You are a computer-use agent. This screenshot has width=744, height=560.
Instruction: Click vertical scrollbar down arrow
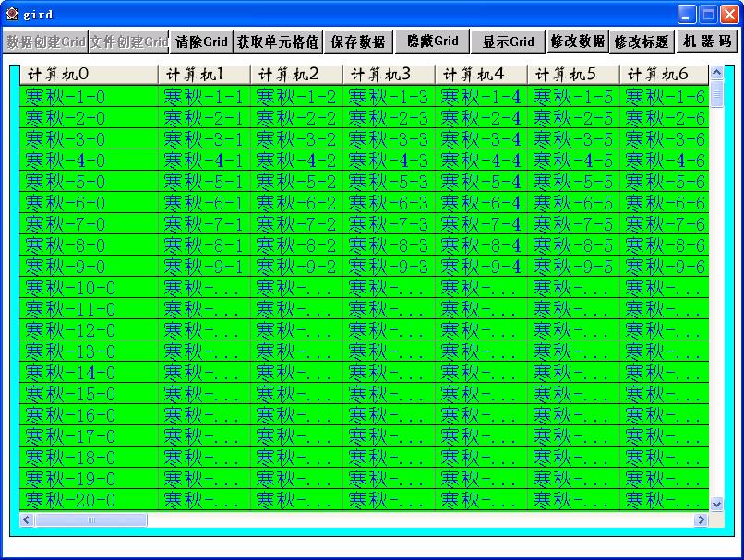[x=716, y=504]
